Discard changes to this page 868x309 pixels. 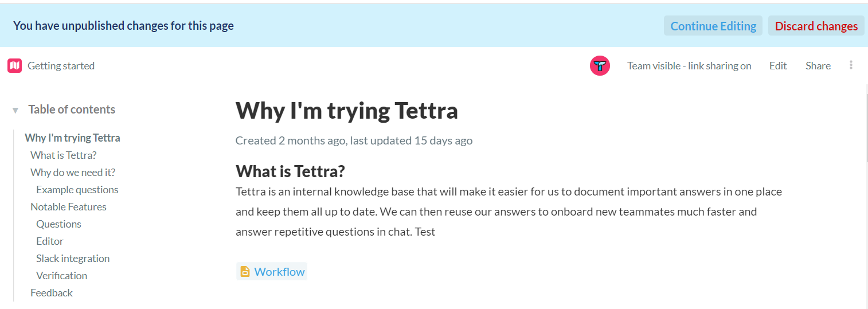pos(816,26)
